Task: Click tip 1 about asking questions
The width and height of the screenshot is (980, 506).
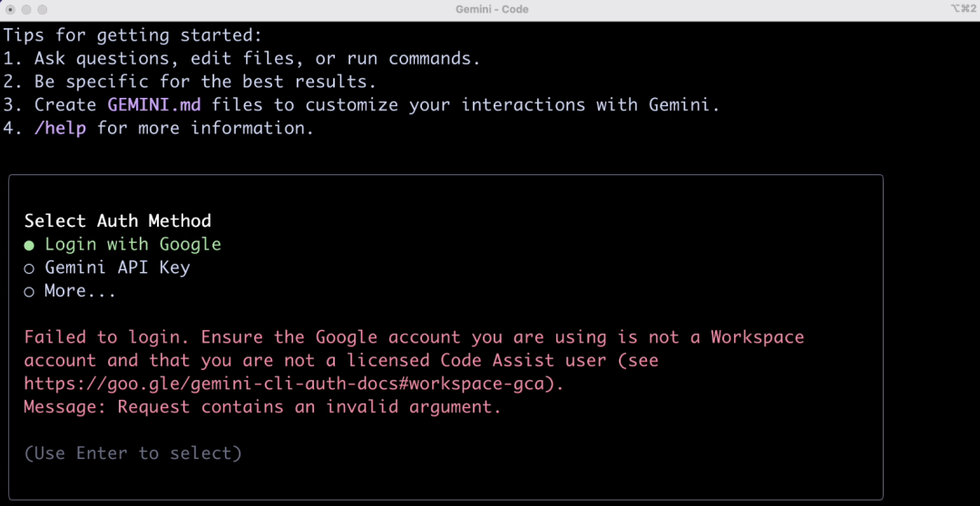Action: pos(241,59)
